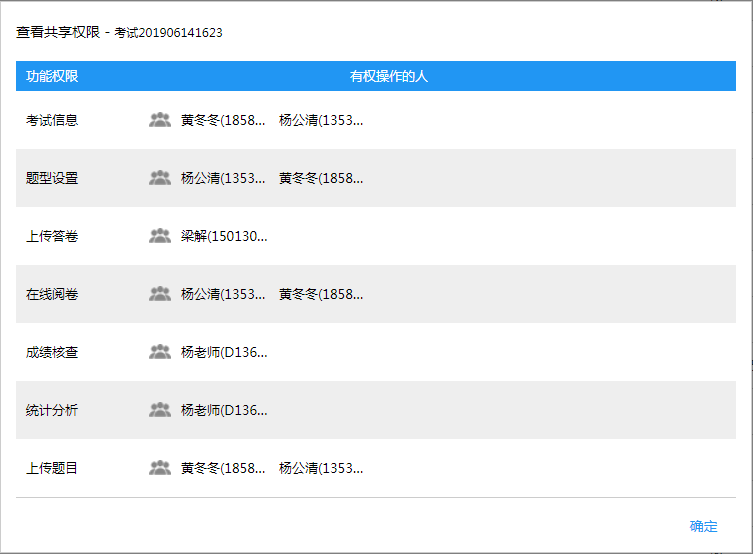Image resolution: width=753 pixels, height=554 pixels.
Task: Click the 有权操作的人 column header
Action: pos(389,76)
